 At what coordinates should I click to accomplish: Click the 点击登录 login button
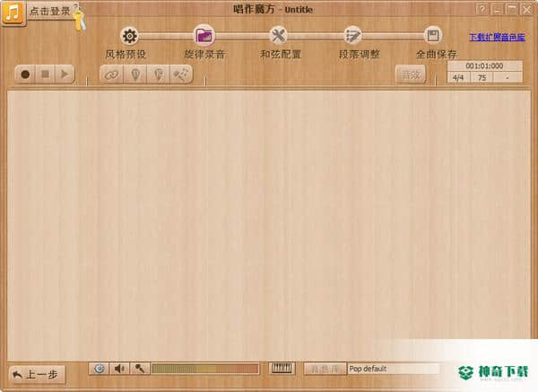[x=49, y=12]
